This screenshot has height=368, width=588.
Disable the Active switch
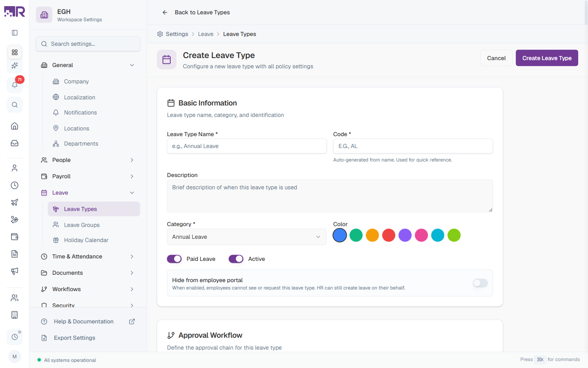tap(236, 259)
